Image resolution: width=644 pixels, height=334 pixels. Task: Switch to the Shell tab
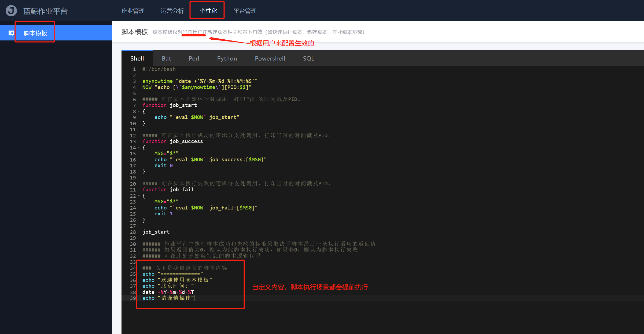[x=137, y=58]
